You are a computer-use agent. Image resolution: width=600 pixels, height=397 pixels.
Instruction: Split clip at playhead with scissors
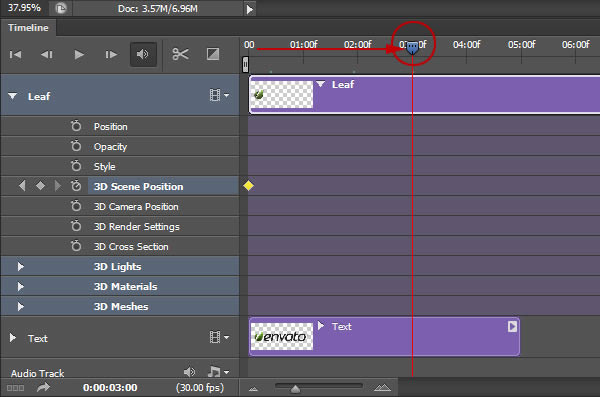pyautogui.click(x=180, y=54)
